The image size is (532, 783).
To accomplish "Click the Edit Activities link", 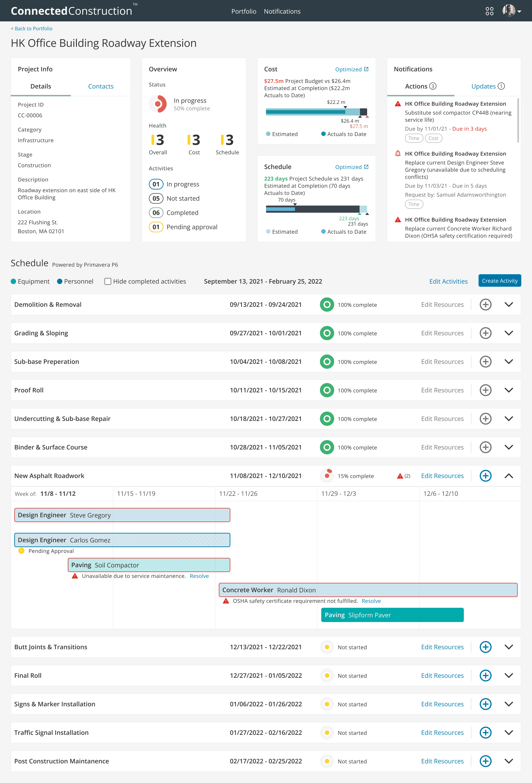I will click(448, 281).
